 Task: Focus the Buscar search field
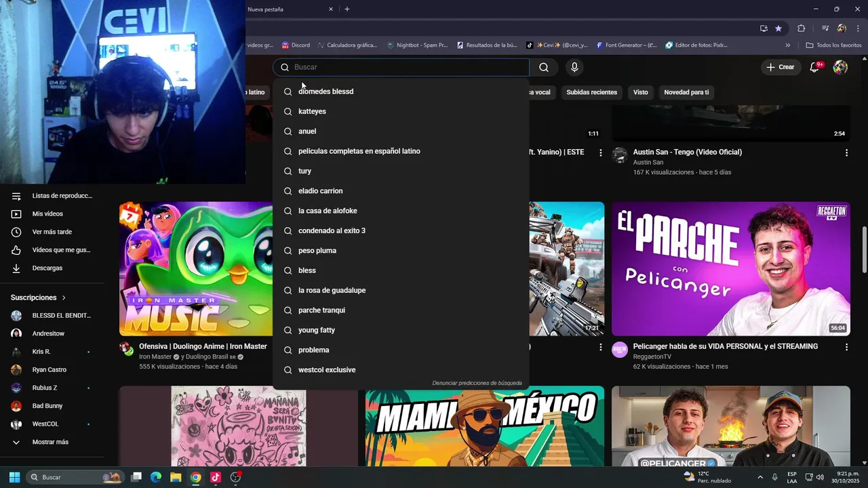tap(401, 67)
